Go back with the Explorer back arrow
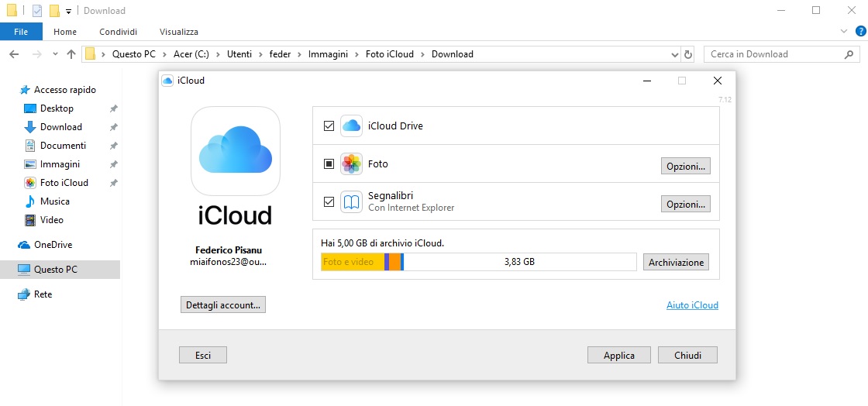 coord(15,54)
